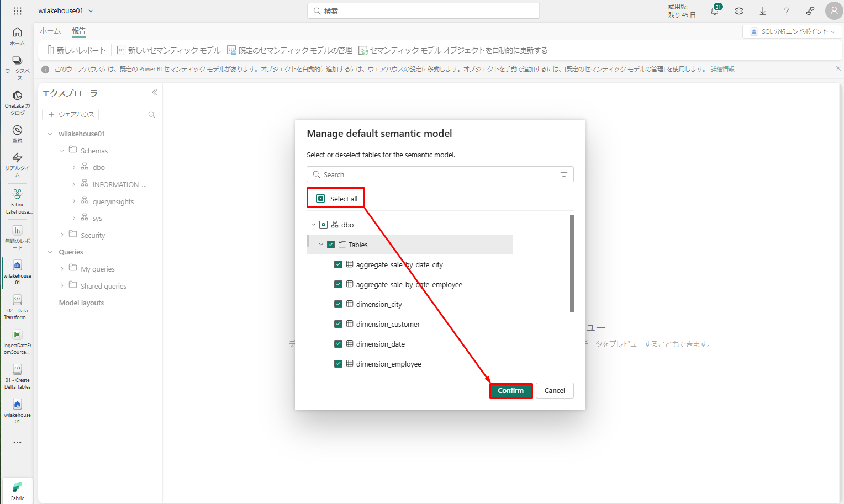Uncheck aggregate_sale_by_date_employee table

click(x=338, y=284)
